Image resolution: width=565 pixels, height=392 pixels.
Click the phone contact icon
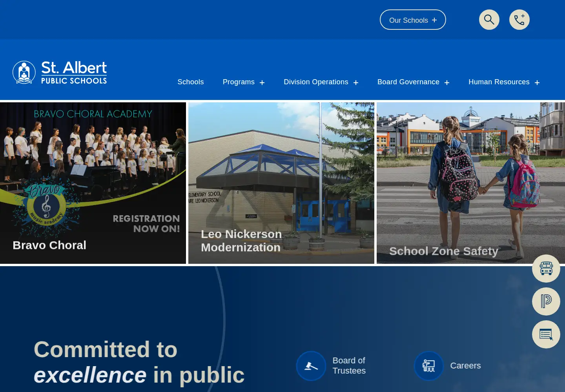tap(519, 20)
